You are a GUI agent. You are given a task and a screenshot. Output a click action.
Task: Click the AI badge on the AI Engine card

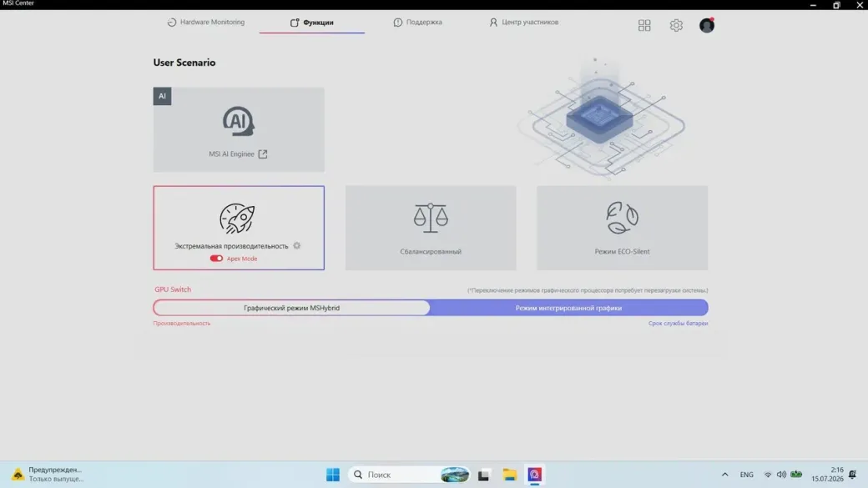click(x=162, y=96)
